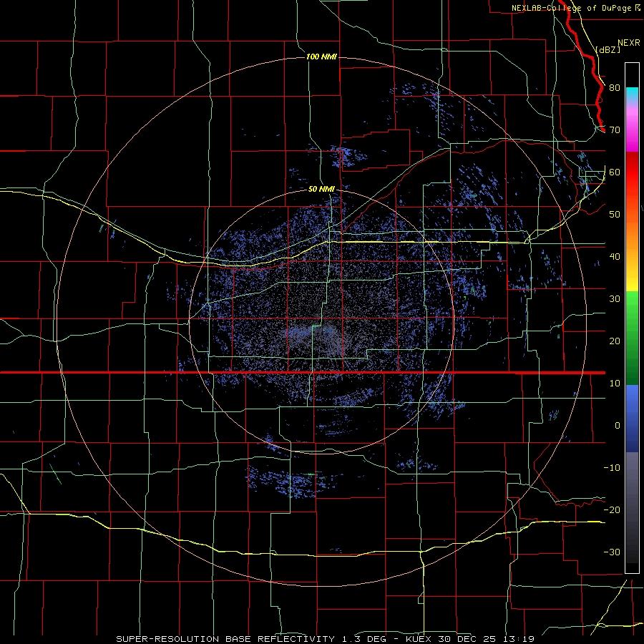Click the 40 dBZ scale value
The width and height of the screenshot is (644, 644).
coord(615,257)
